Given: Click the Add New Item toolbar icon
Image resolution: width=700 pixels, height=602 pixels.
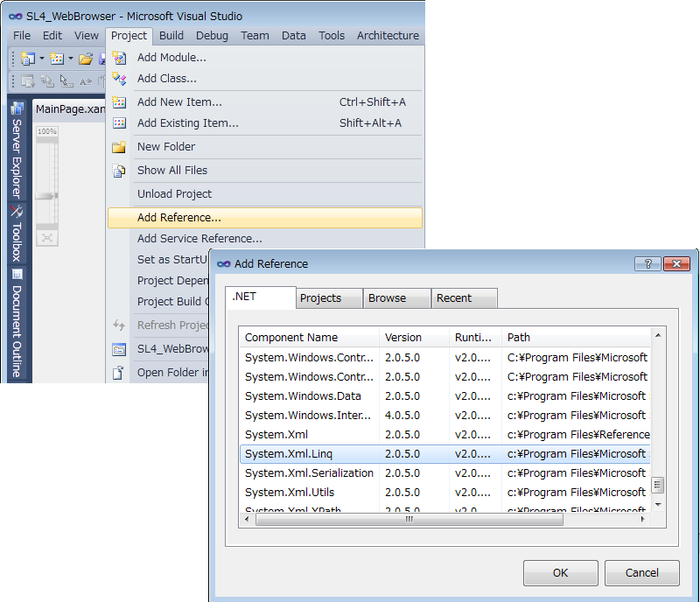Looking at the screenshot, I should [57, 59].
